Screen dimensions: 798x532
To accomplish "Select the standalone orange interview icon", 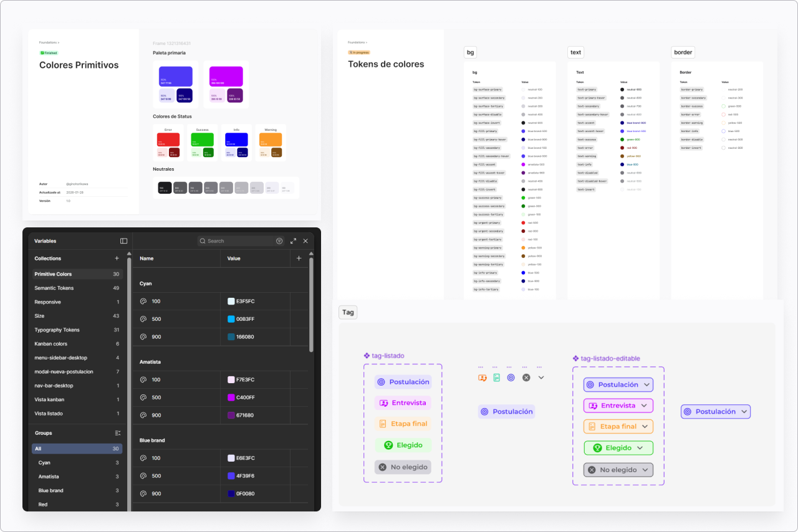I will [x=482, y=378].
